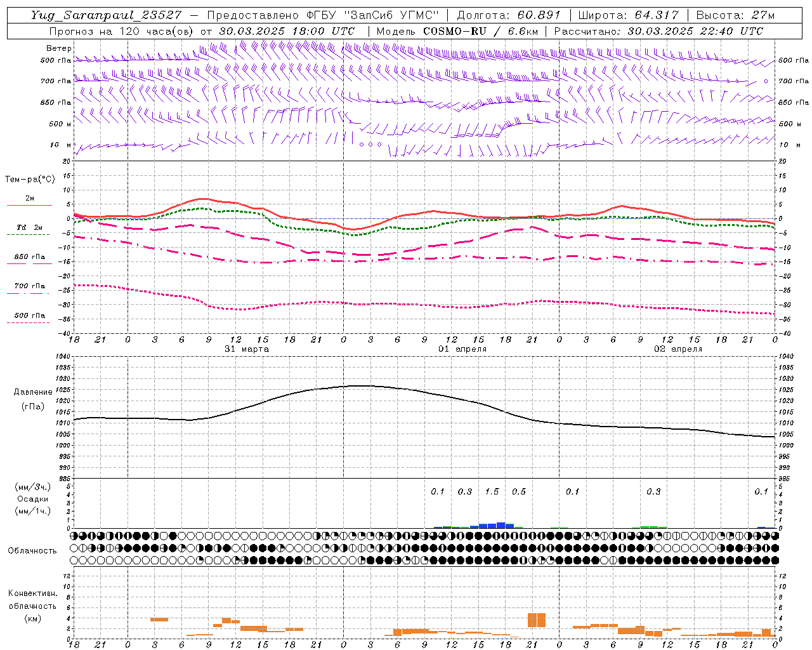The height and width of the screenshot is (650, 812).
Task: Click the tallest blue precipitation bar
Action: 501,525
